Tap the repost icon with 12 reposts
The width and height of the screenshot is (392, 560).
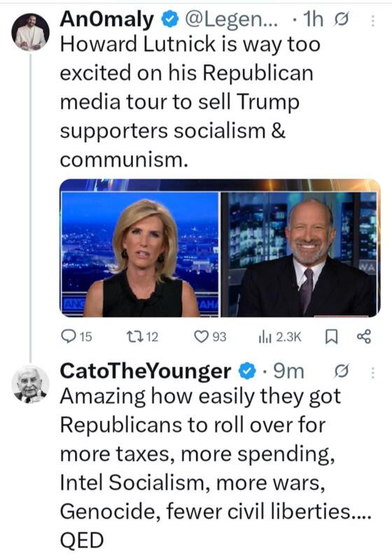click(x=134, y=337)
